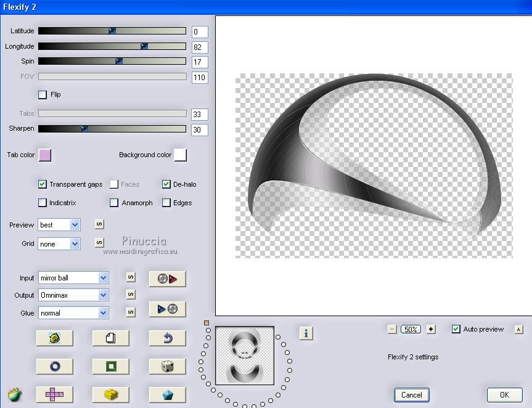The width and height of the screenshot is (532, 408).
Task: Enable the Indicatrix checkbox
Action: click(42, 203)
